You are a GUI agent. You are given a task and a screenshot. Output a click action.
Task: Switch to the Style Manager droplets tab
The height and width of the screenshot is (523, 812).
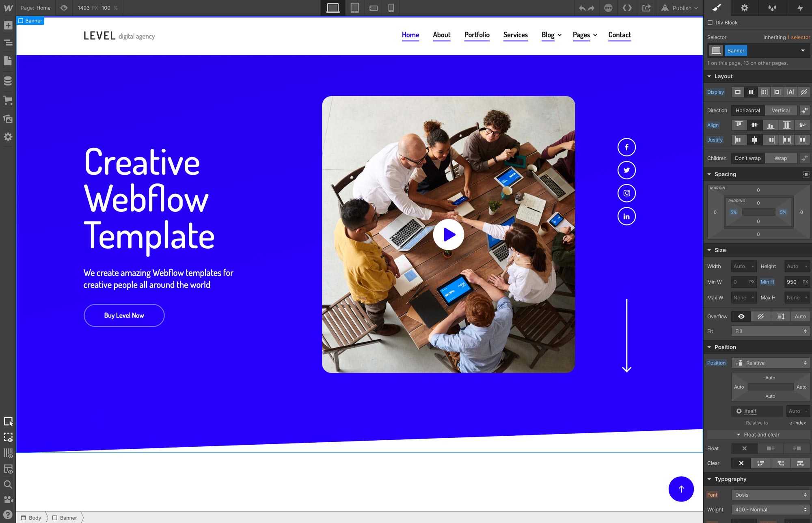[x=772, y=8]
